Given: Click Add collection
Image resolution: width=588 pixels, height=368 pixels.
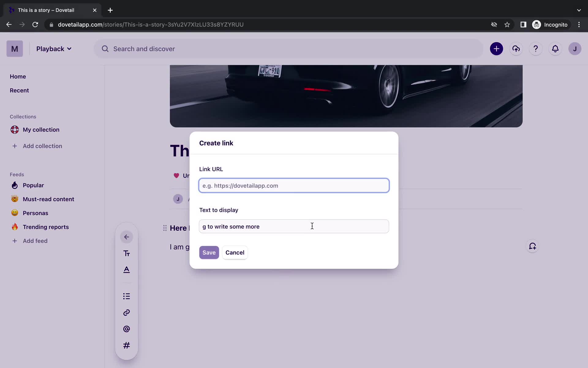Looking at the screenshot, I should click(x=42, y=146).
